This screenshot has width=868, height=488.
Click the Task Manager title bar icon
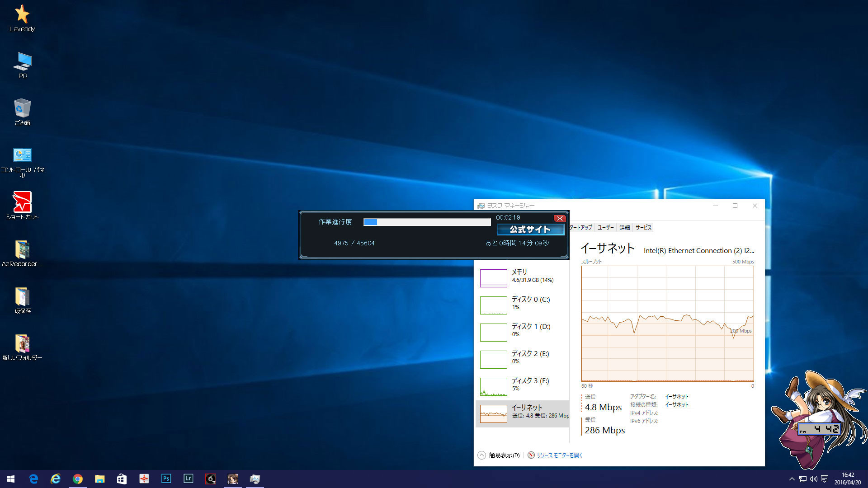[x=481, y=206]
